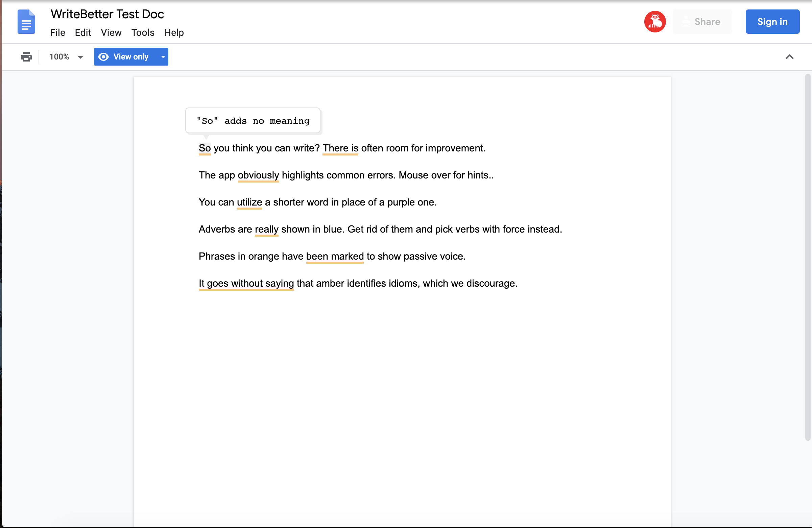This screenshot has height=528, width=812.
Task: Click the red panda account avatar
Action: 654,22
